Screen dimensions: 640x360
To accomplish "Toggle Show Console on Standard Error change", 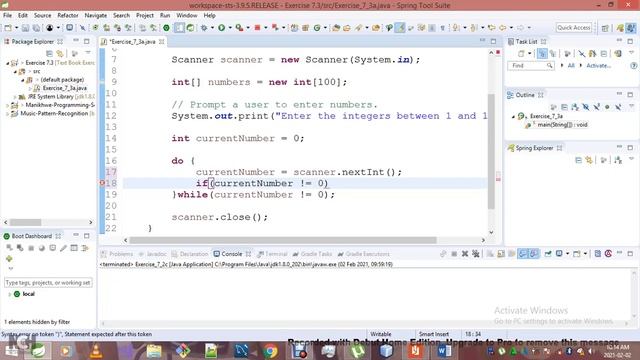I will pos(533,254).
